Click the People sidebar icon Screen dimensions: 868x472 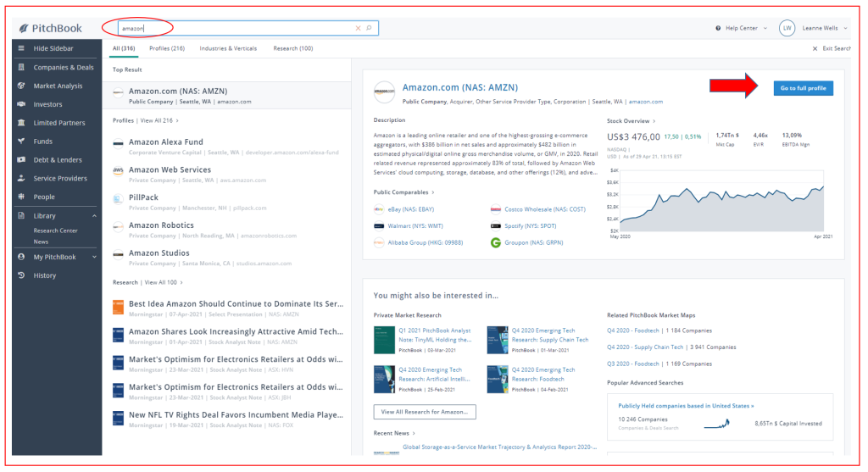point(21,197)
